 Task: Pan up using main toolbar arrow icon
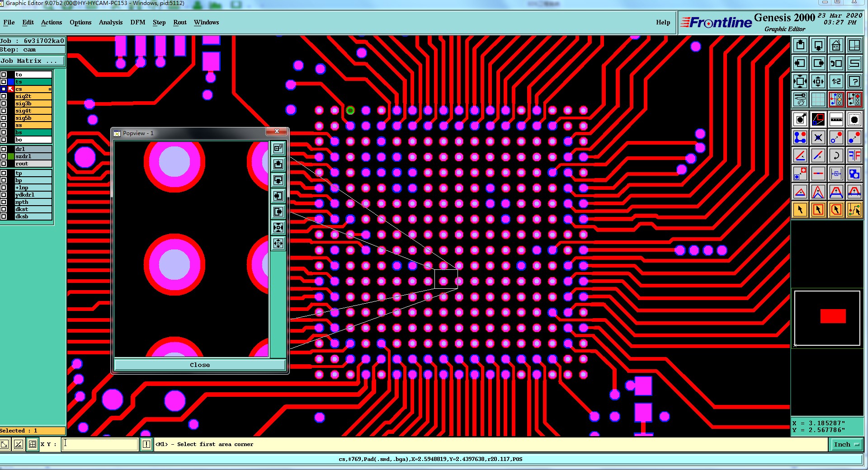(800, 45)
